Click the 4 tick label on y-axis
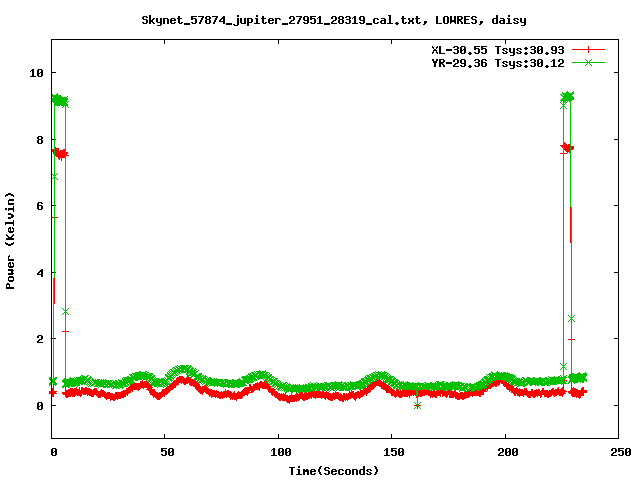 tap(40, 273)
